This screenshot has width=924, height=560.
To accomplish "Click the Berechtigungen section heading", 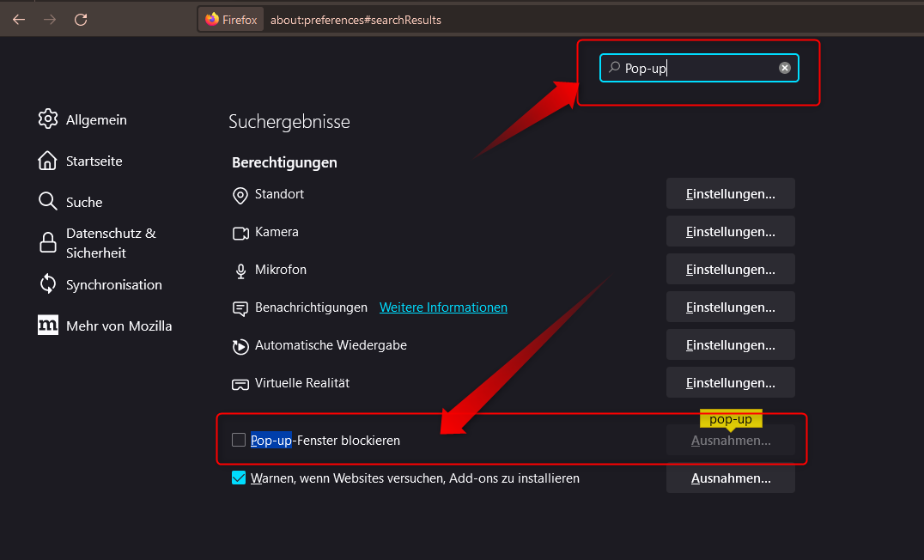I will point(284,162).
